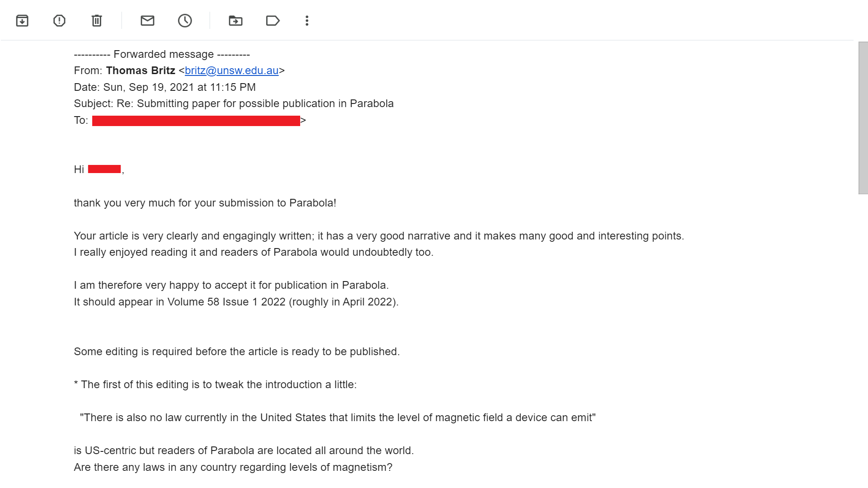
Task: Report spam using the exclamation icon
Action: [x=59, y=21]
